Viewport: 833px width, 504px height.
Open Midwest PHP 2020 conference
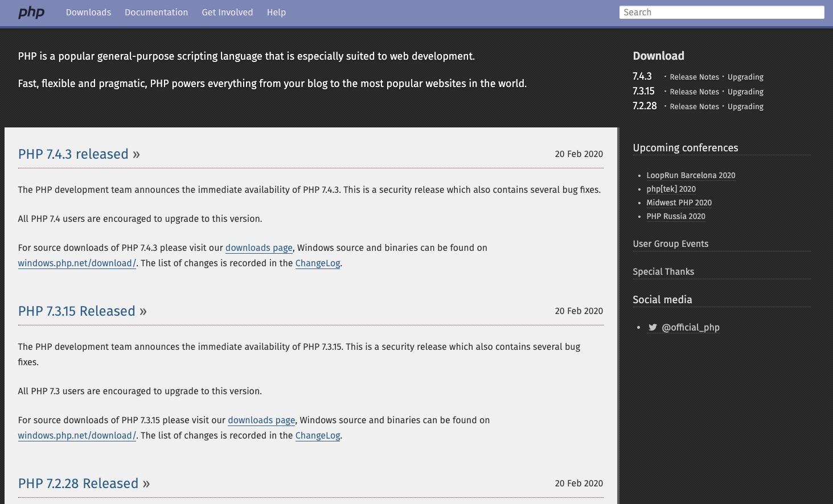(679, 203)
